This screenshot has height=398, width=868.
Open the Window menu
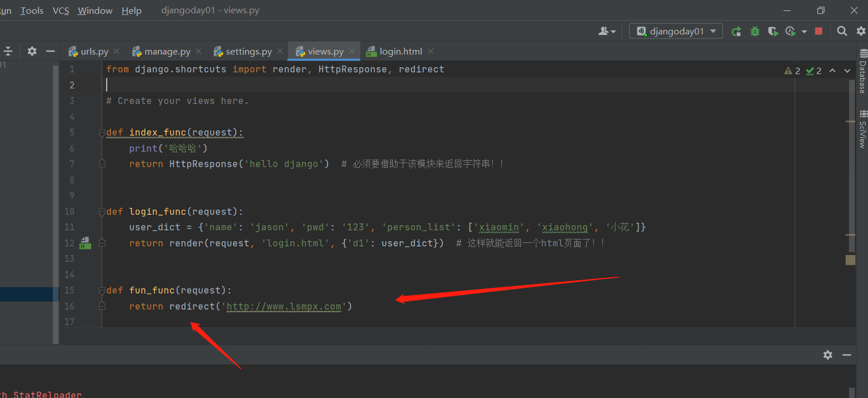pos(95,10)
